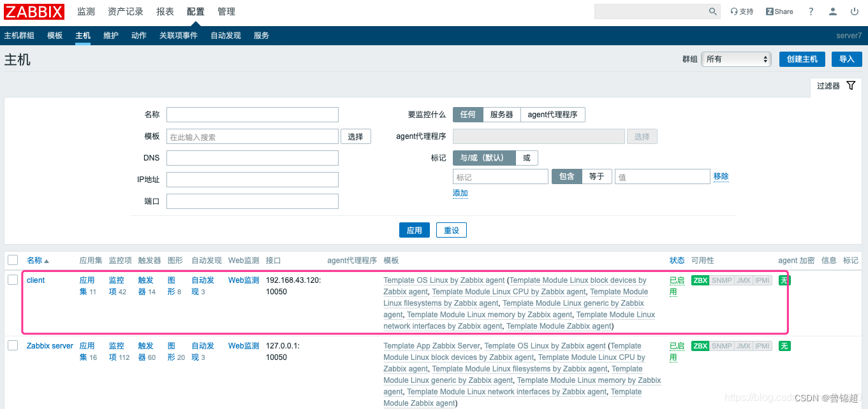Image resolution: width=868 pixels, height=409 pixels.
Task: Select 任何 for what to monitor
Action: tap(468, 115)
